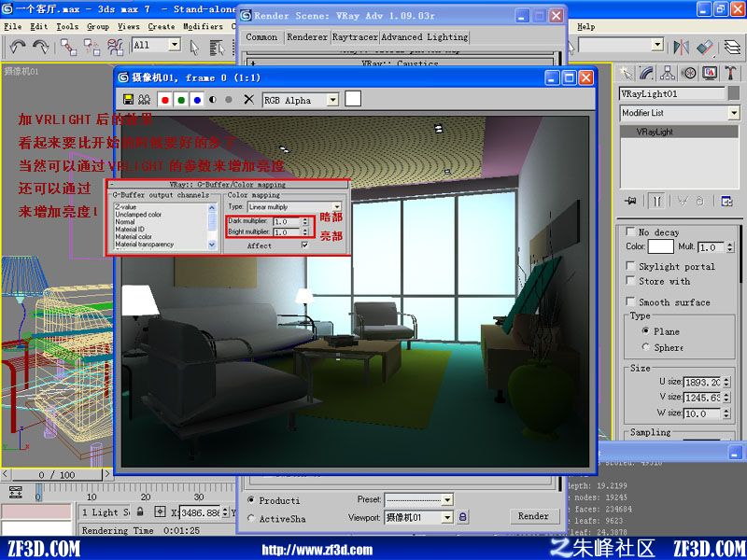Switch to the Raytracer tab
Viewport: 747px width, 560px height.
355,37
